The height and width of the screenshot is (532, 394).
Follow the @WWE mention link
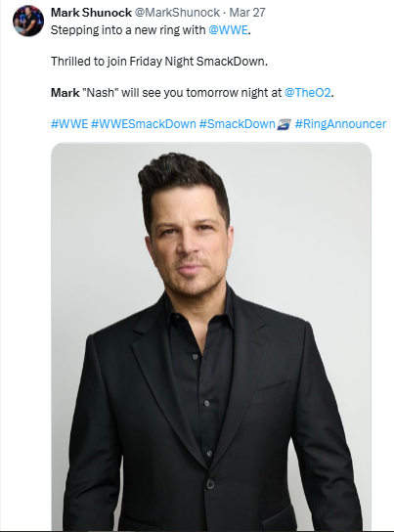tap(228, 30)
